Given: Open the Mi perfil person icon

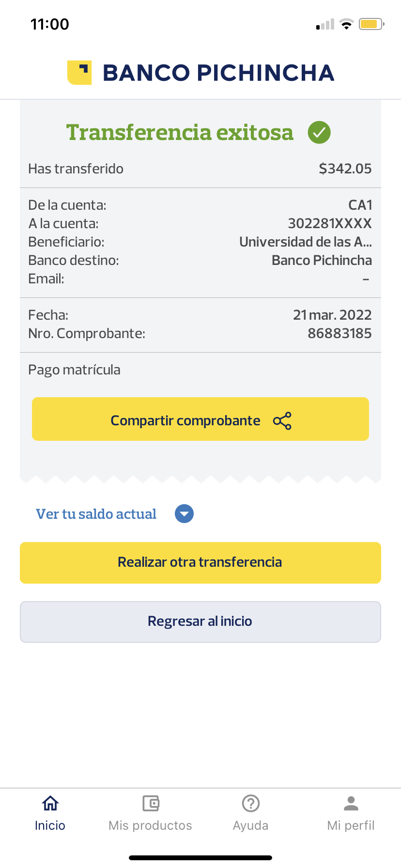Looking at the screenshot, I should coord(351,804).
